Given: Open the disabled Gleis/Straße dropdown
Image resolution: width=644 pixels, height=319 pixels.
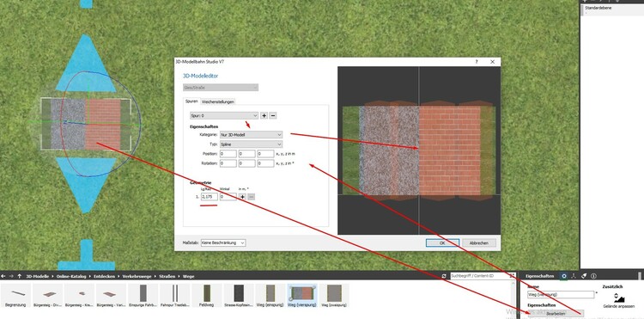Looking at the screenshot, I should coord(221,88).
